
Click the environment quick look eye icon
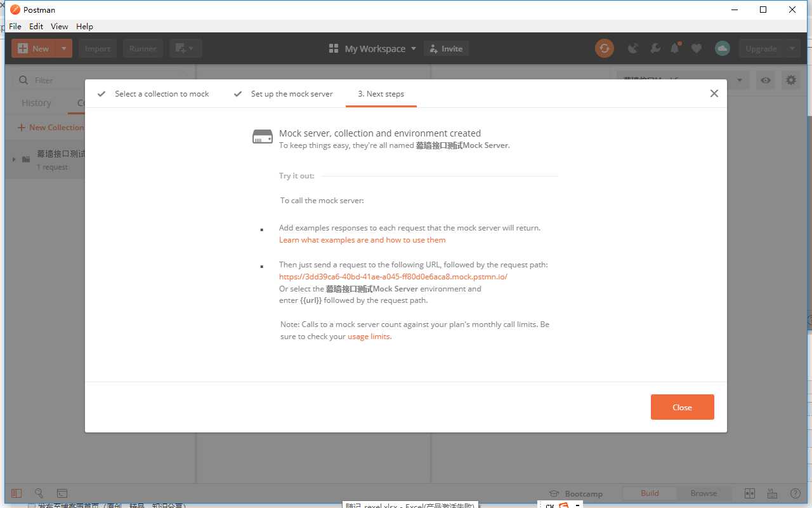tap(766, 80)
